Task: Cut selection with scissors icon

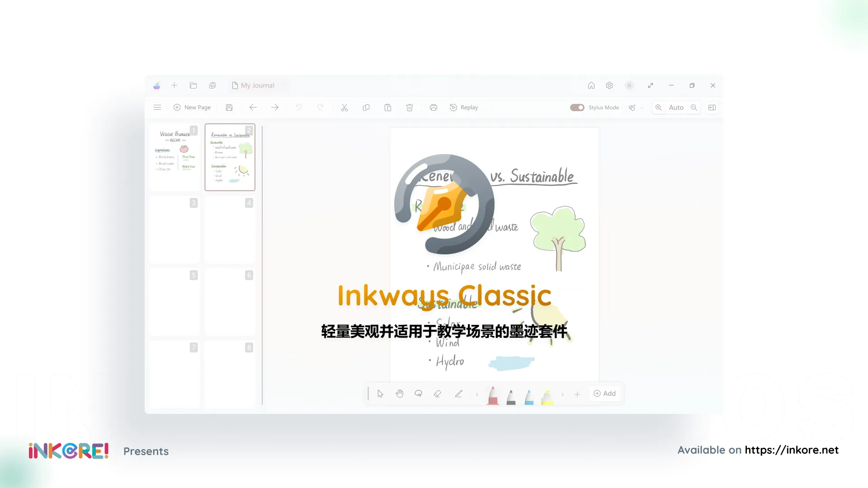Action: pos(344,108)
